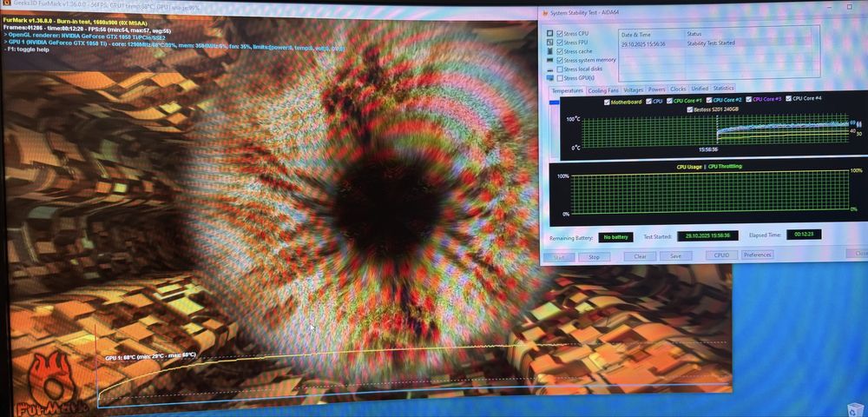The height and width of the screenshot is (417, 868).
Task: Click the cache chip icon beside Stress cache
Action: pos(549,51)
